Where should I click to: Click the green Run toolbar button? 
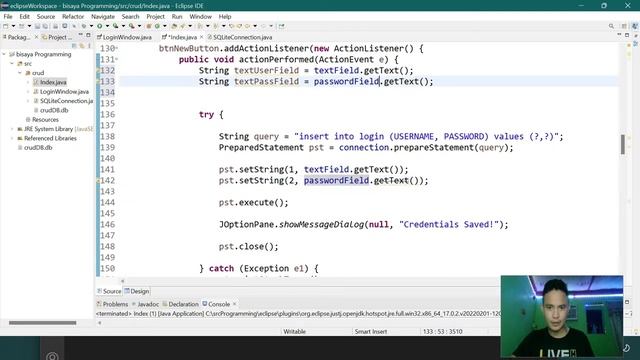point(100,26)
